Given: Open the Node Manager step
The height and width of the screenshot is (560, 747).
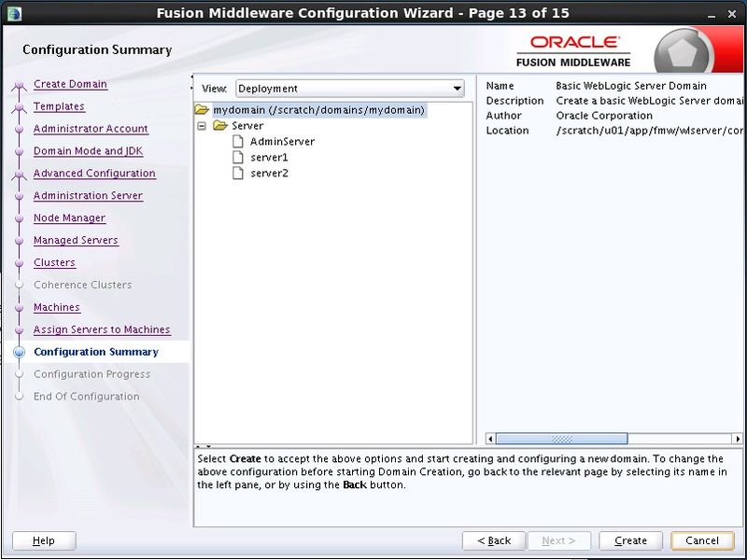Looking at the screenshot, I should (x=69, y=218).
